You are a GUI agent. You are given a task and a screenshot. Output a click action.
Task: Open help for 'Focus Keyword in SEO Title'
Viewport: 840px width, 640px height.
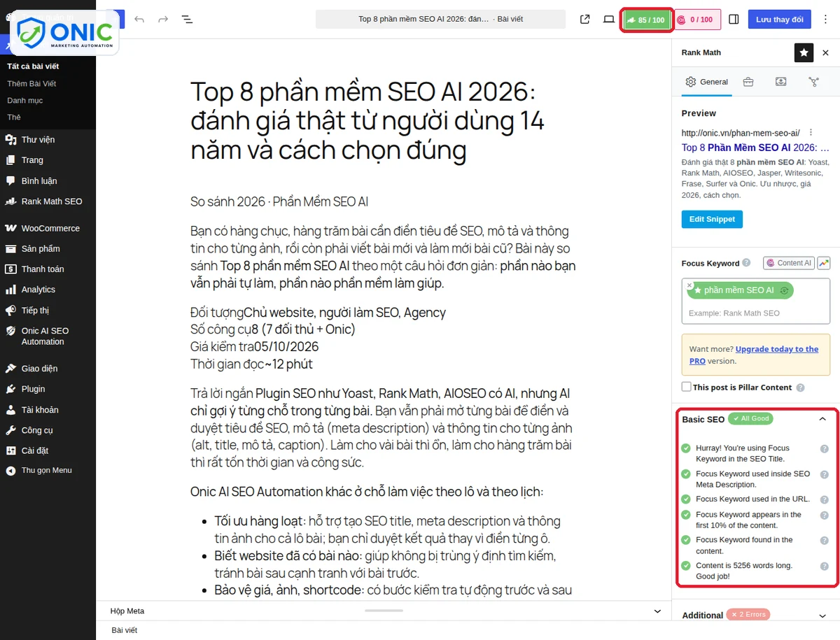coord(825,449)
